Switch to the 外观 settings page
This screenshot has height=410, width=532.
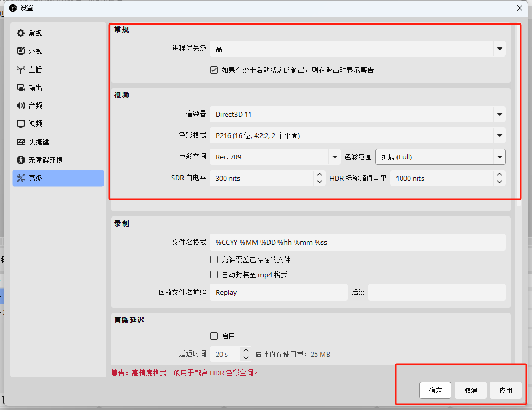tap(35, 51)
